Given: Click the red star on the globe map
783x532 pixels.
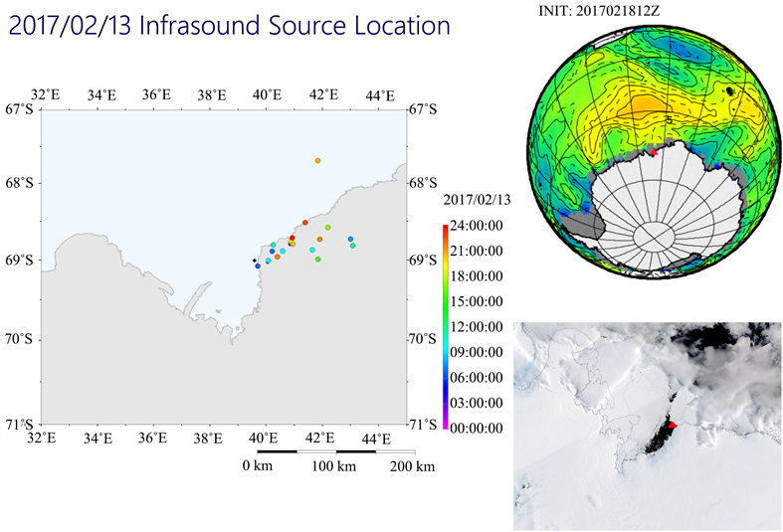Looking at the screenshot, I should 653,152.
